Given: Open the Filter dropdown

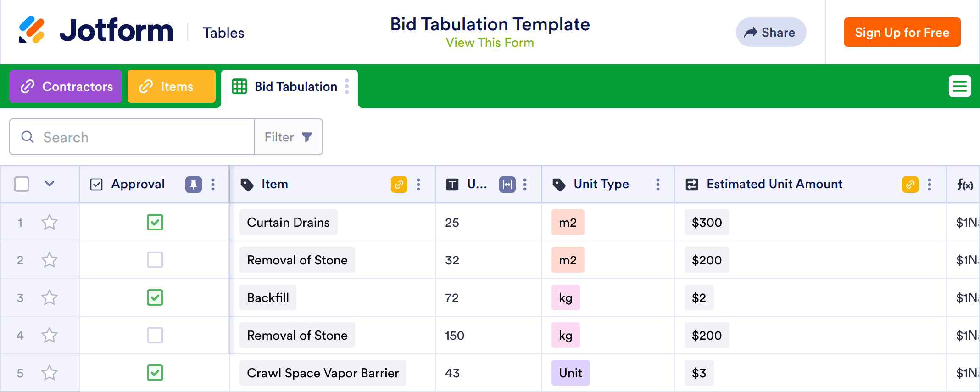Looking at the screenshot, I should [x=289, y=137].
